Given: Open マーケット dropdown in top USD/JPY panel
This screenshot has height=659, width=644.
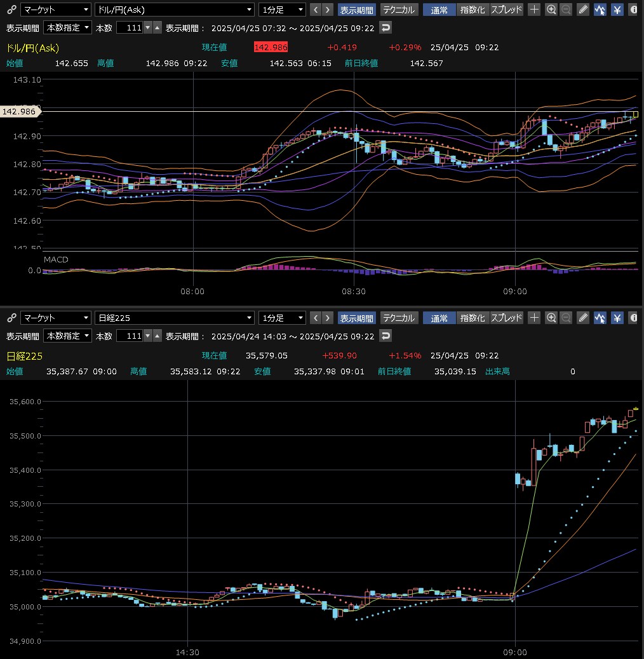Looking at the screenshot, I should [x=55, y=10].
